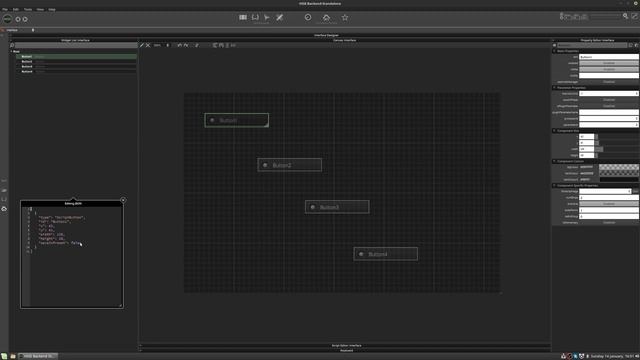Click the home icon in top toolbar
This screenshot has width=640, height=360.
[326, 17]
